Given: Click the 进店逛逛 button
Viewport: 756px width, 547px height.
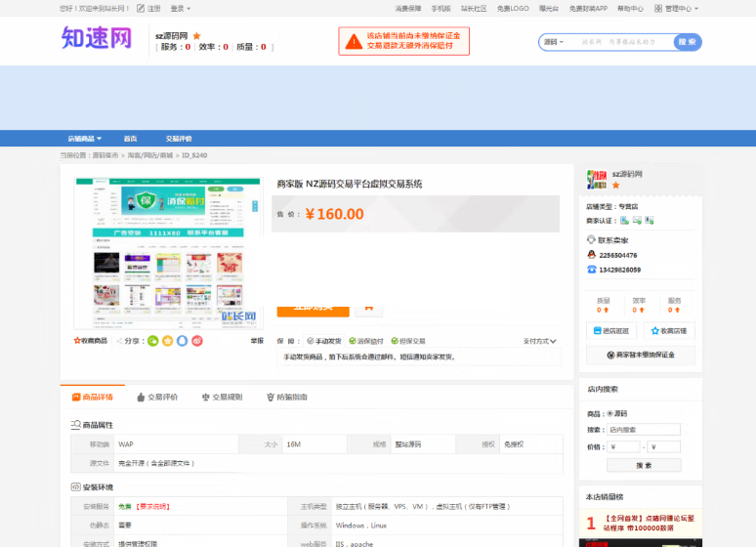Looking at the screenshot, I should tap(611, 331).
